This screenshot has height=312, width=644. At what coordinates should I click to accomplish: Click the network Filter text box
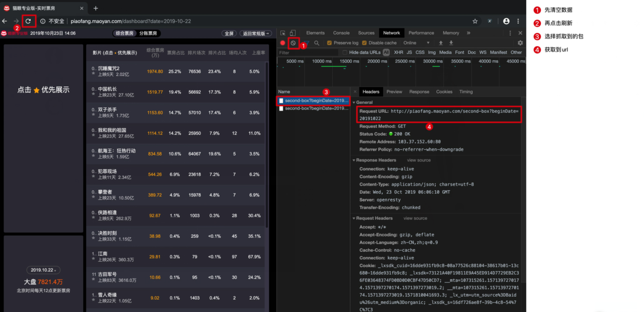tap(308, 52)
